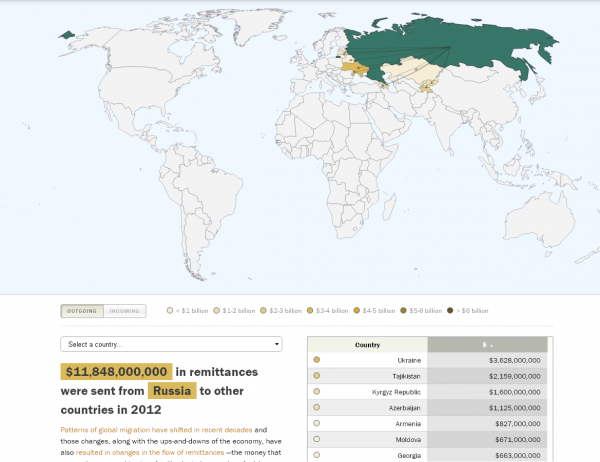This screenshot has width=600, height=462.
Task: Click the color dot beside Kyrgyz Republic
Action: tap(316, 391)
